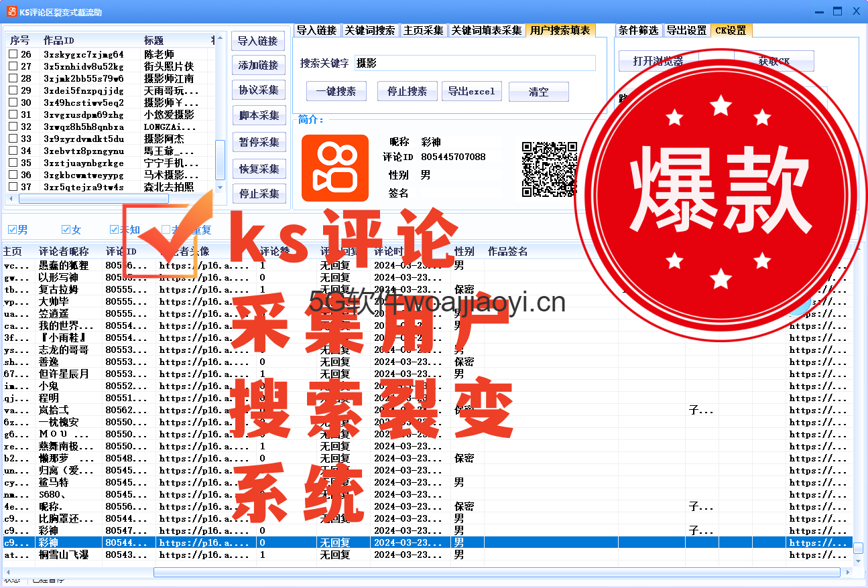Click the 作品签名 column header
This screenshot has width=868, height=588.
point(551,251)
